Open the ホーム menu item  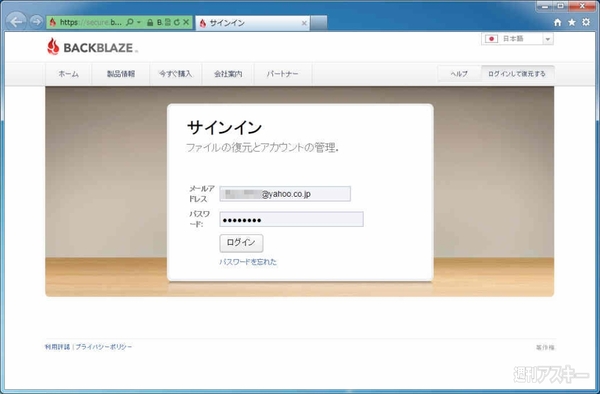[68, 74]
